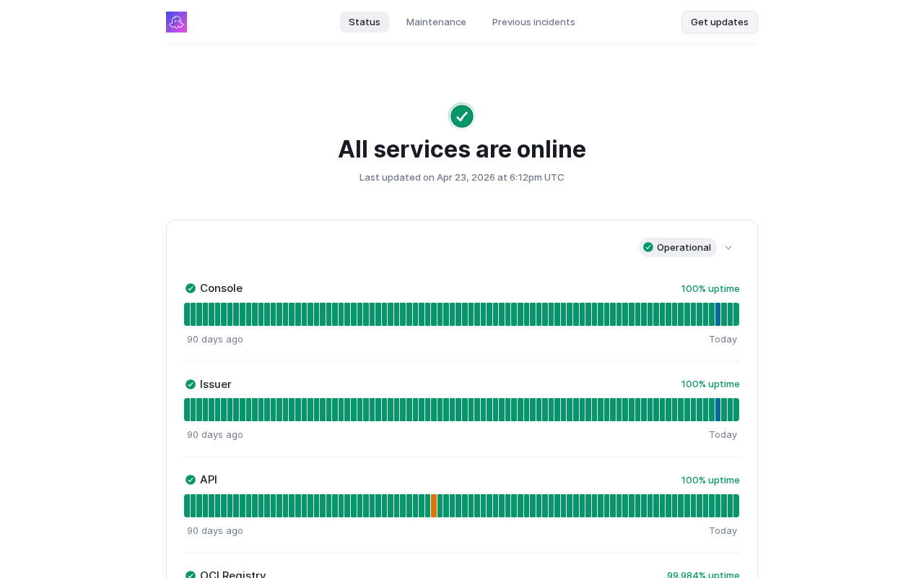Click the check icon beside OCI Registry
Image resolution: width=924 pixels, height=578 pixels.
coord(191,574)
